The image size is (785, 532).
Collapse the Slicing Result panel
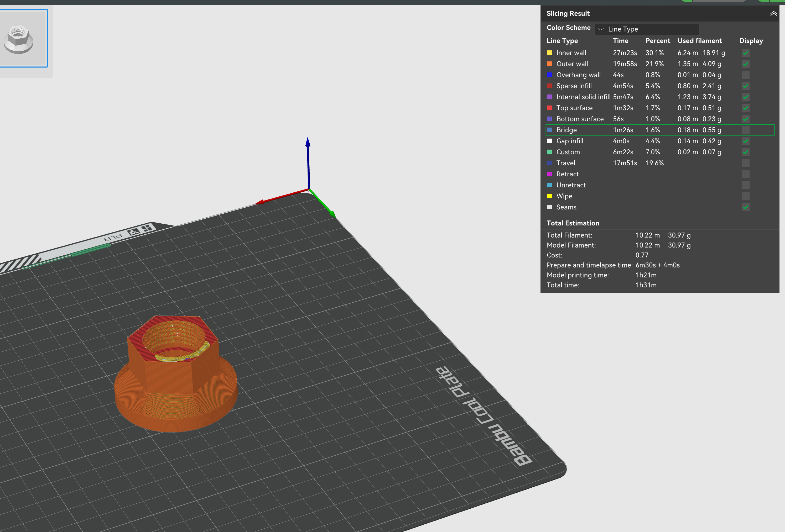(773, 13)
